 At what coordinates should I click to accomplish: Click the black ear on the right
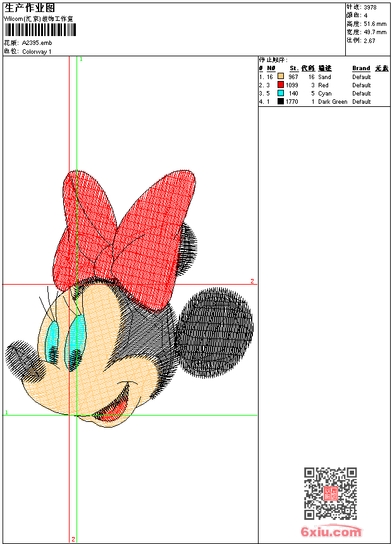click(215, 332)
